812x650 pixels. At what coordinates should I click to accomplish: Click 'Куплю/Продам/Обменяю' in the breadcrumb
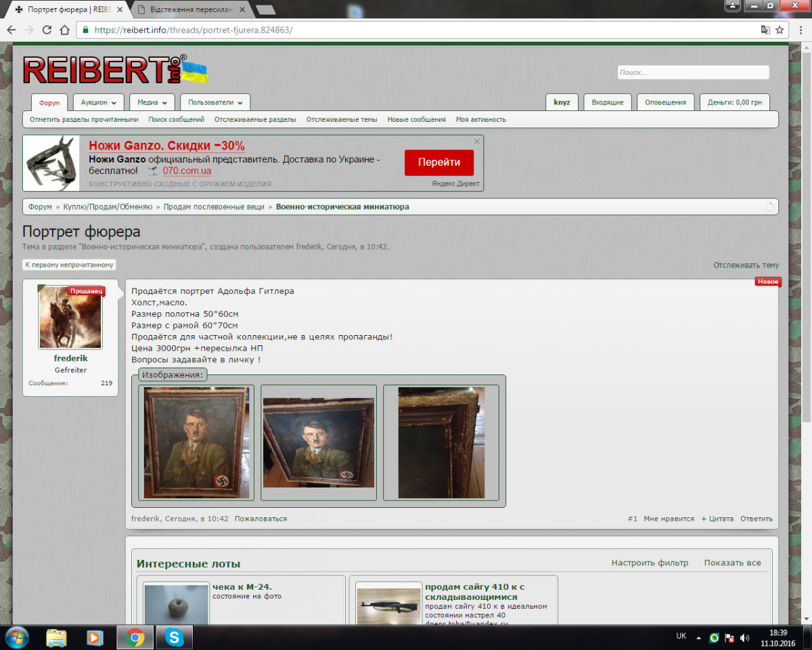pos(108,207)
